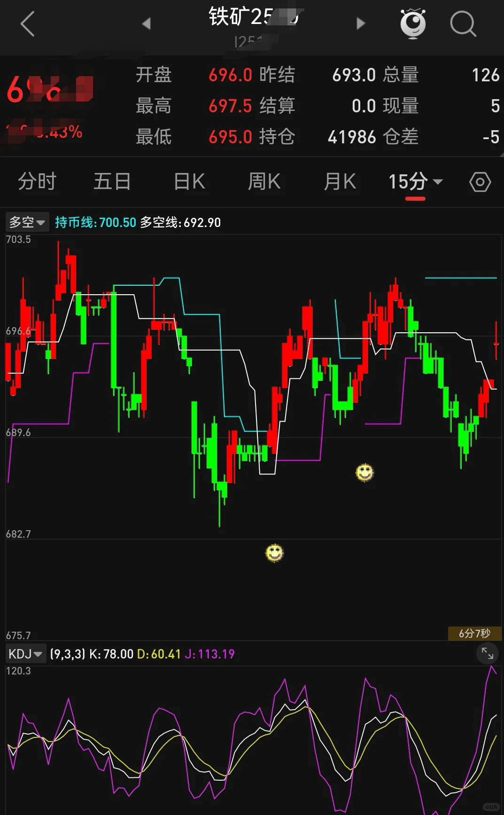
Task: Tap the 120.3 KDJ axis label
Action: (x=18, y=671)
